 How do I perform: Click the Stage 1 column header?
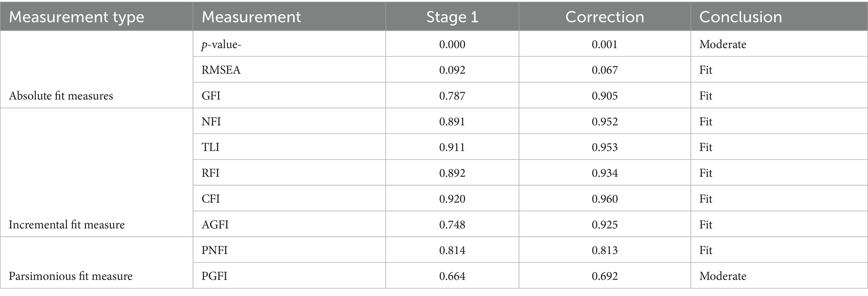click(x=452, y=17)
